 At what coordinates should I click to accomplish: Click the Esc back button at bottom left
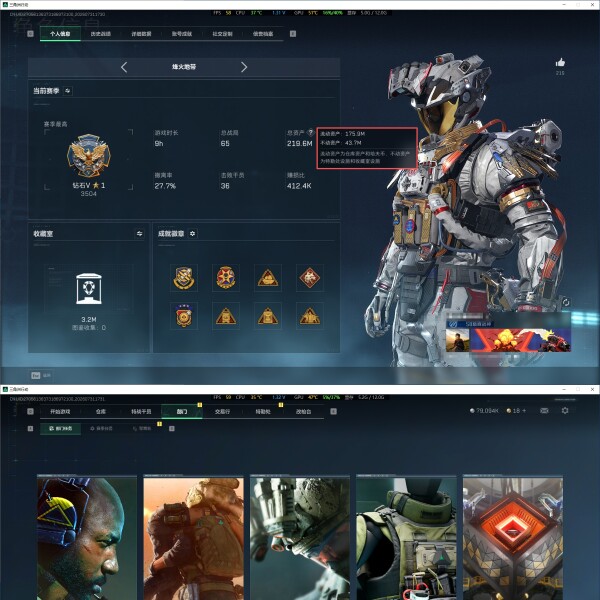[41, 375]
